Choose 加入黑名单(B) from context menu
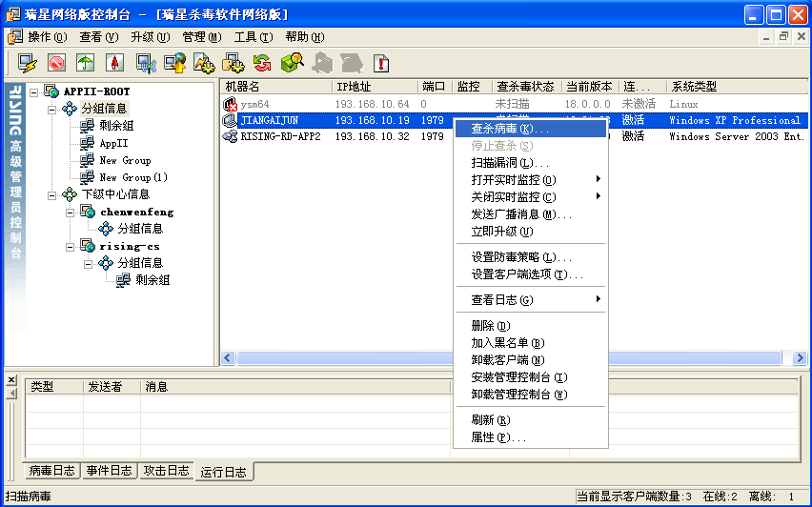 [x=531, y=342]
